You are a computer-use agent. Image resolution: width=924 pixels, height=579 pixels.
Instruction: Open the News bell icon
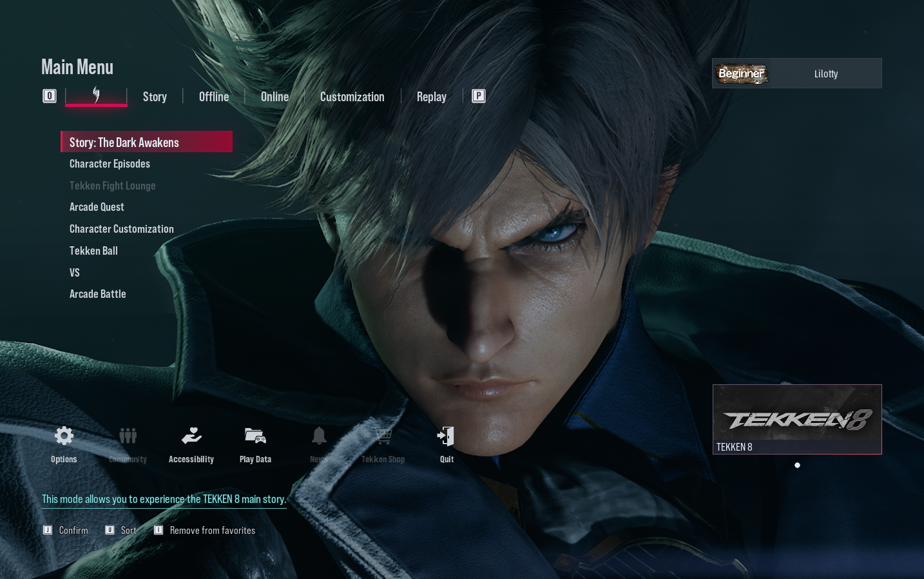[319, 437]
